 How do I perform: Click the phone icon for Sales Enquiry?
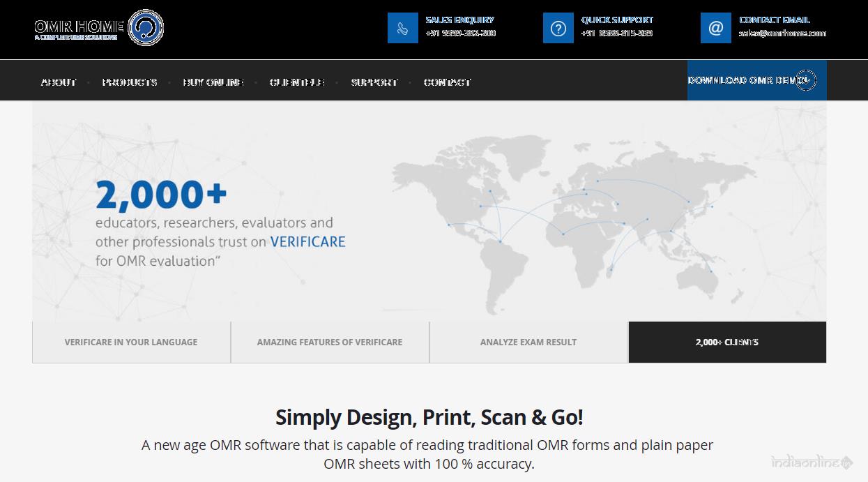click(402, 28)
